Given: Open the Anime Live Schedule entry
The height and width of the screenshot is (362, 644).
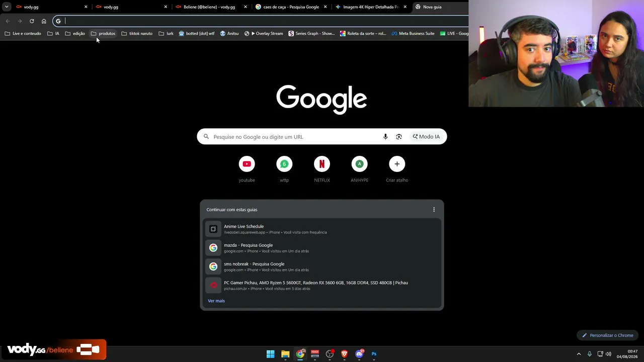Looking at the screenshot, I should 322,229.
